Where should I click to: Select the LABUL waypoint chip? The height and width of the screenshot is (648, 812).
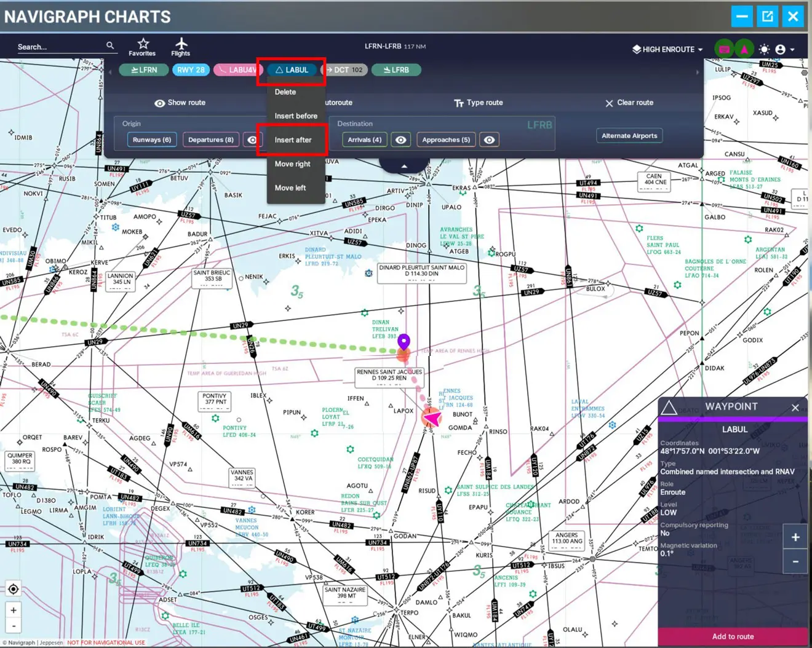292,70
